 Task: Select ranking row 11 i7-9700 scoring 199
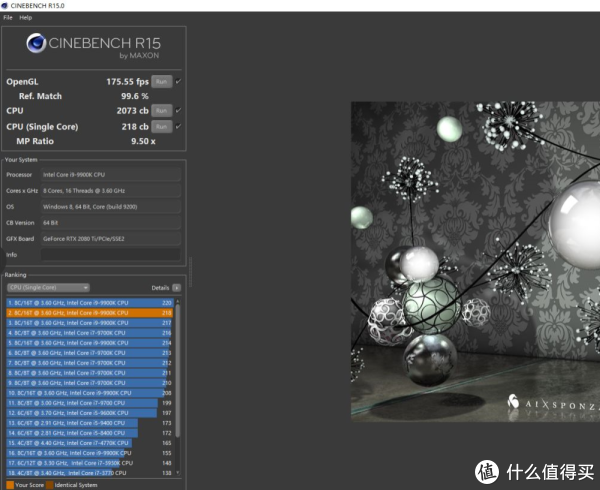click(x=90, y=403)
